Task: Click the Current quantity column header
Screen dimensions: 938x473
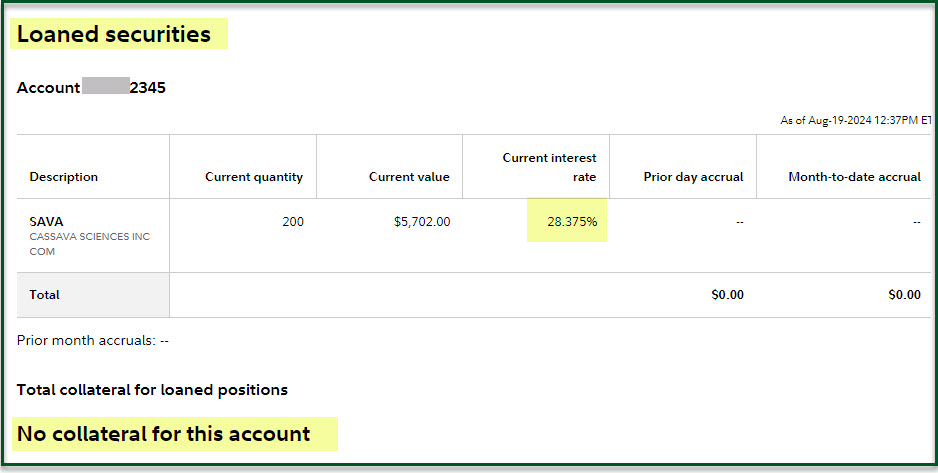Action: click(x=253, y=177)
